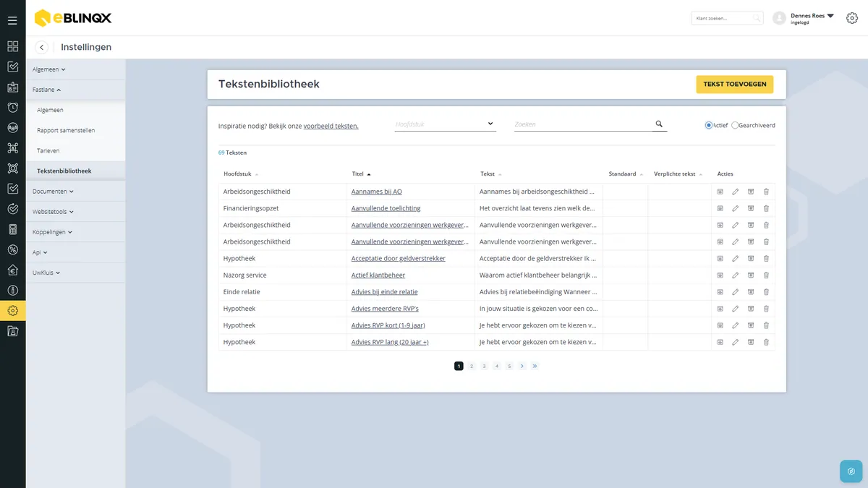The image size is (868, 488).
Task: Select Tekstenbibliotheek in the Fastlane menu
Action: [x=64, y=171]
